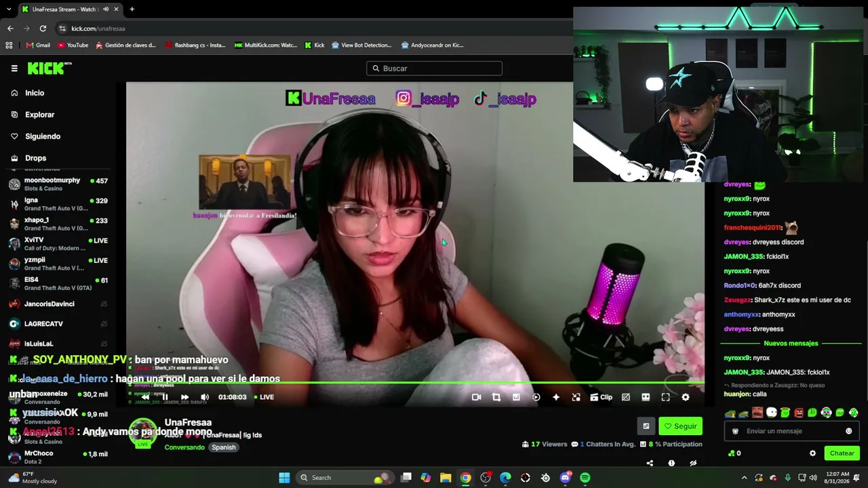Click the slashed-box icon right of Clip
This screenshot has height=488, width=868.
[x=626, y=397]
